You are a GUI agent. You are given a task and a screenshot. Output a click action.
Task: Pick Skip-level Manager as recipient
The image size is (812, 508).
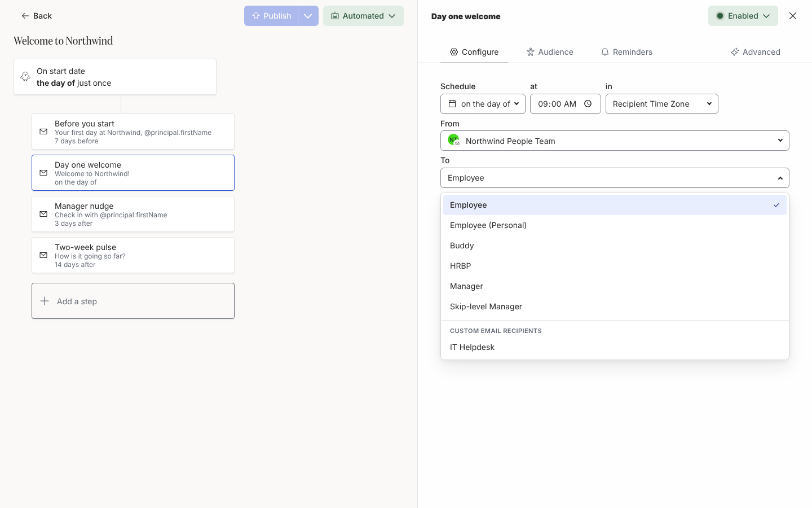[615, 306]
